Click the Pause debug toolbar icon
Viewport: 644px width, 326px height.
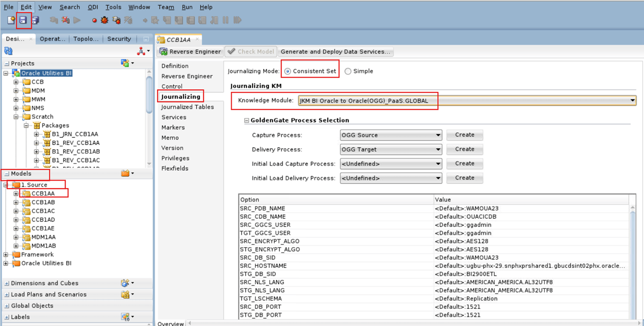coord(226,20)
